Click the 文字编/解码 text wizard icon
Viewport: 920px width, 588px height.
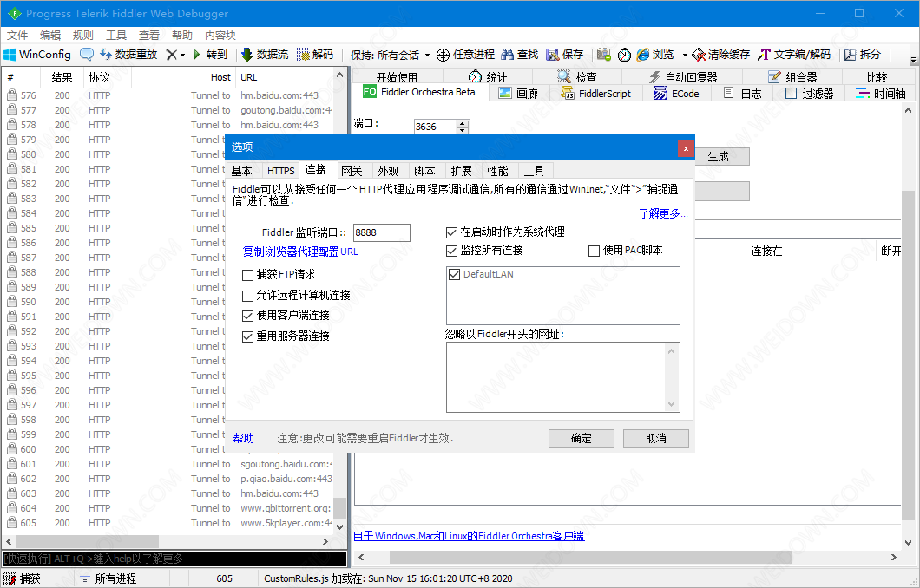(x=764, y=55)
